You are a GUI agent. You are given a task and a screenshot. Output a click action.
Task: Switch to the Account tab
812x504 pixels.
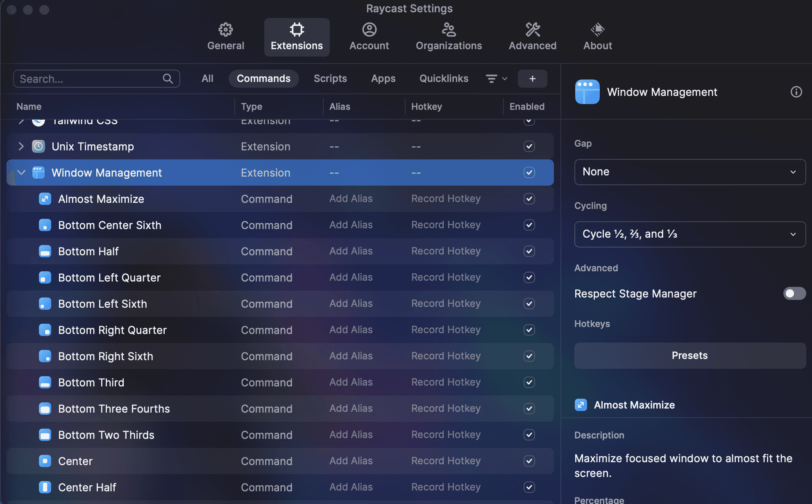[x=369, y=37]
